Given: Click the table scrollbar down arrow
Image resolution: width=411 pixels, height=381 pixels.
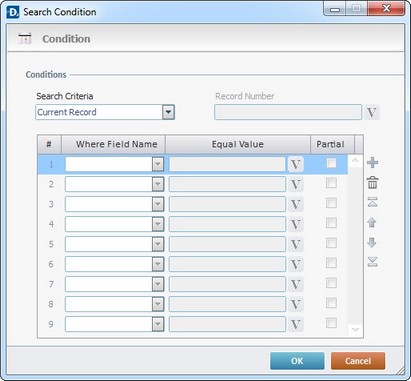Looking at the screenshot, I should pyautogui.click(x=355, y=330).
